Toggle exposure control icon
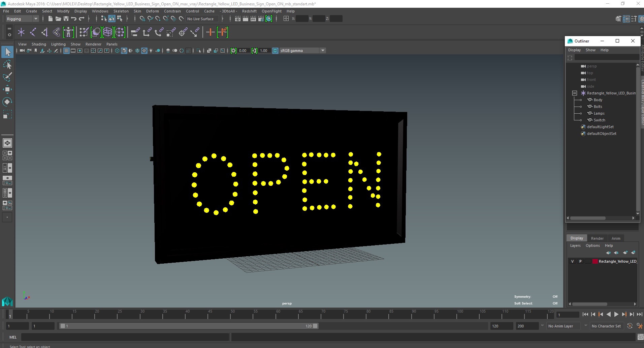 coord(233,51)
